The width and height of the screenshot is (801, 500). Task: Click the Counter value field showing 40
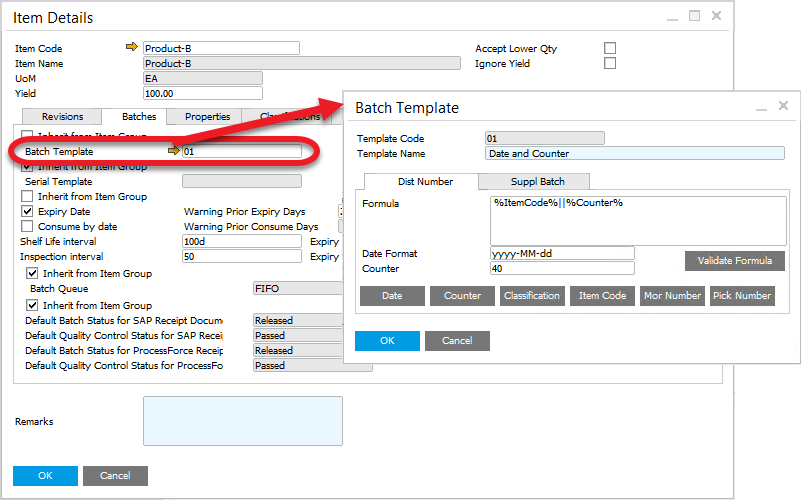point(562,268)
